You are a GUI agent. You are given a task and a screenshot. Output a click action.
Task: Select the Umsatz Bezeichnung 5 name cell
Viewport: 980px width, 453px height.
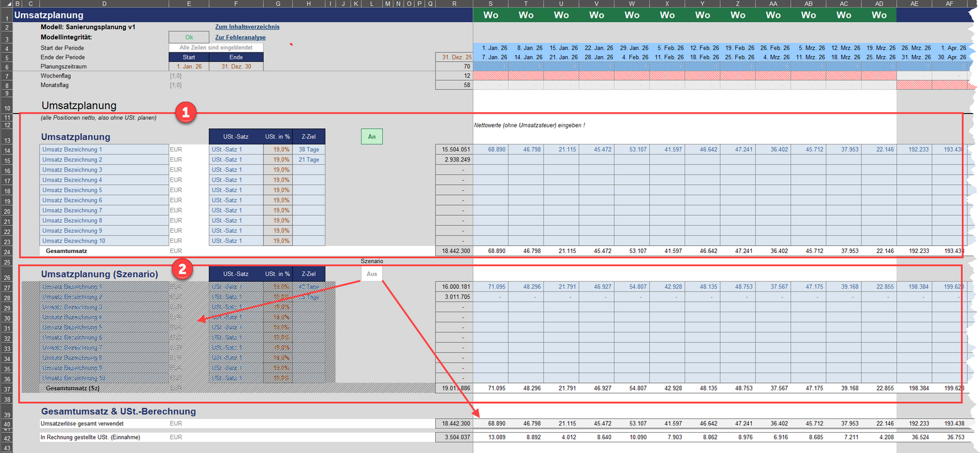point(104,190)
